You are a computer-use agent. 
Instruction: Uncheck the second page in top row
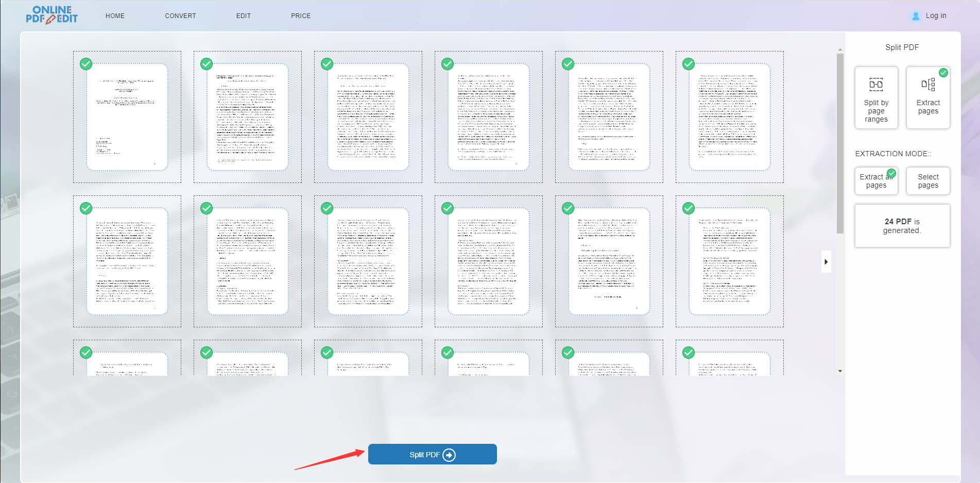pyautogui.click(x=207, y=64)
